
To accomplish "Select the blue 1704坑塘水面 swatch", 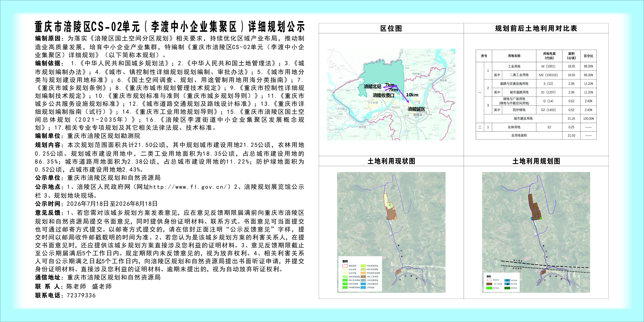I will click(363, 284).
